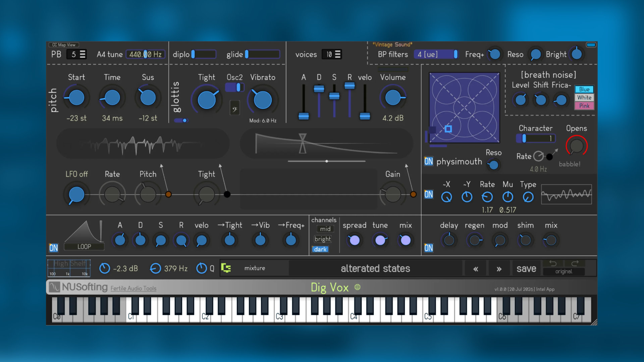Select Blue breath noise color
Viewport: 644px width, 362px height.
584,89
